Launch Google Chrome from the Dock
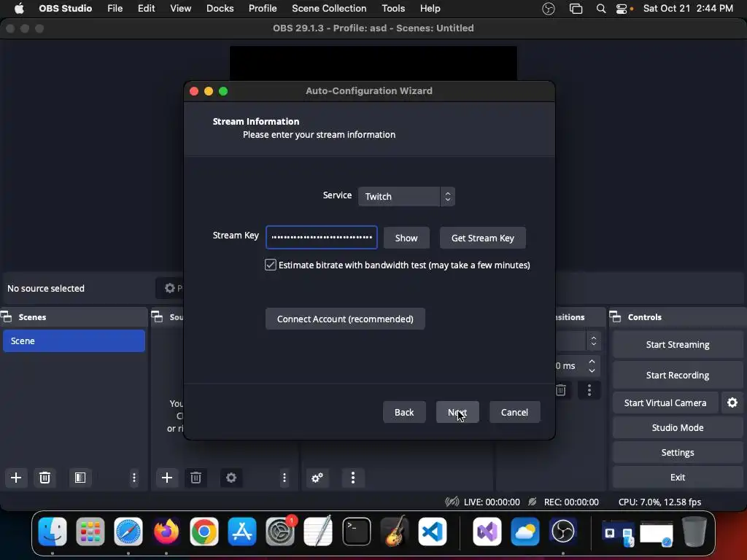 coord(204,532)
